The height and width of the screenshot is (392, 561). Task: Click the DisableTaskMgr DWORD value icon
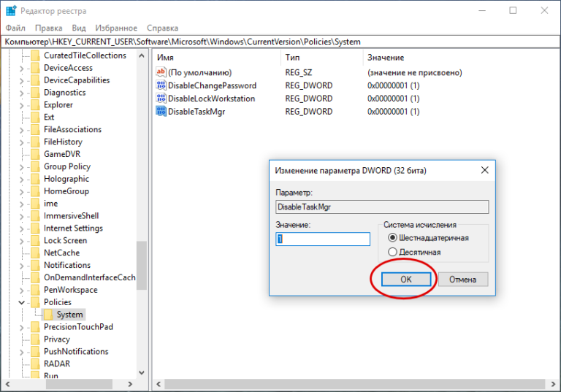(x=161, y=112)
